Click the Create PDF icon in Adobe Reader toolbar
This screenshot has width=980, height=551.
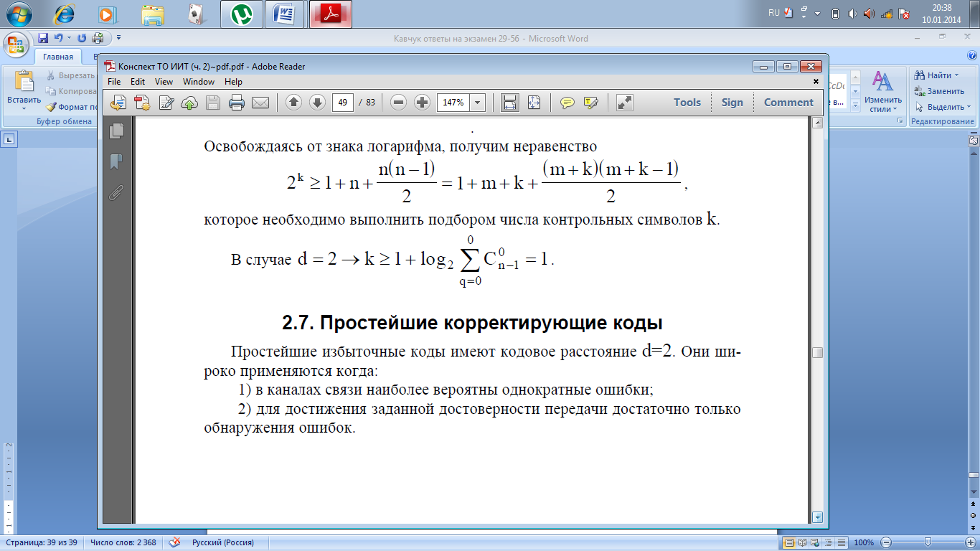[x=142, y=103]
